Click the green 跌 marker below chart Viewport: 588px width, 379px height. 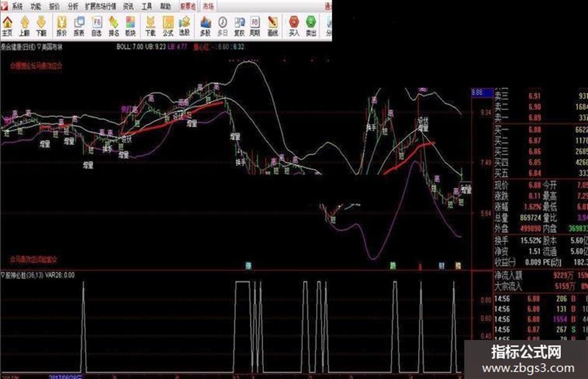click(x=393, y=266)
